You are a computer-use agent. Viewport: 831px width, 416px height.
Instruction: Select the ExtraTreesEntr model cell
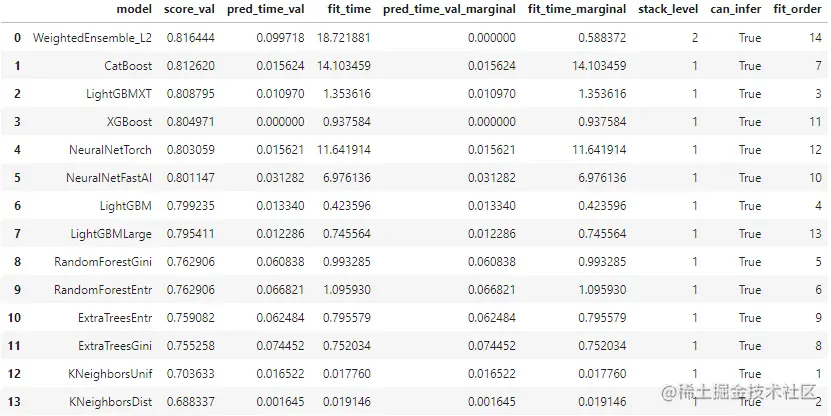115,318
